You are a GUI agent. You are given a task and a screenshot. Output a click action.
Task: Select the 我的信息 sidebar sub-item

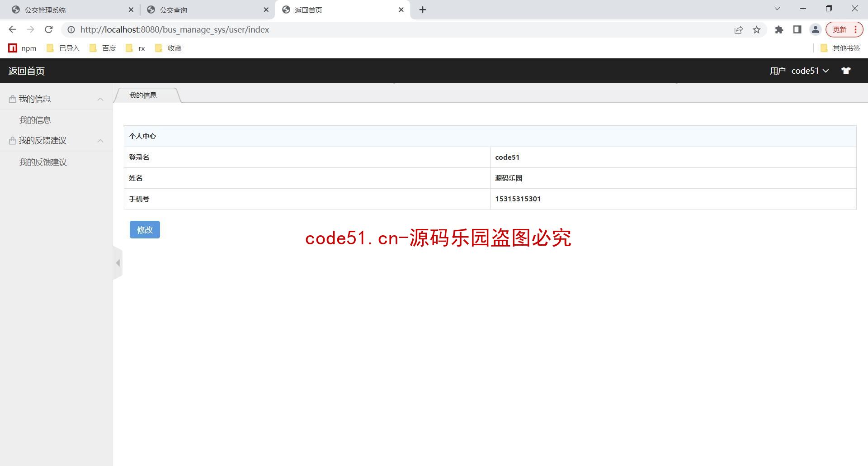click(x=35, y=120)
